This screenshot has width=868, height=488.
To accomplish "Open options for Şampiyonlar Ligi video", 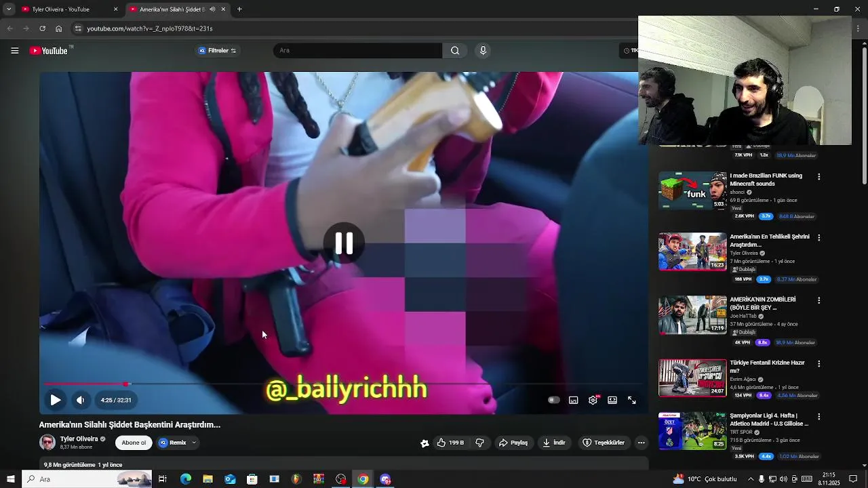I will [x=819, y=417].
